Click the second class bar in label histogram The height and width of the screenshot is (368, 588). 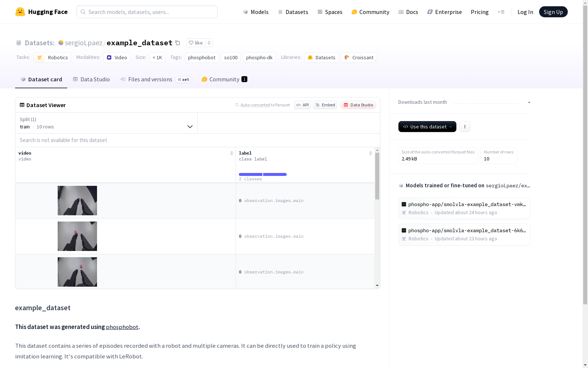[x=275, y=174]
